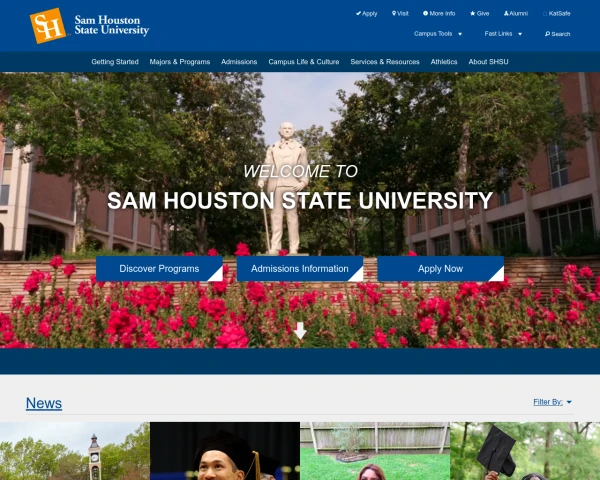
Task: Click the Discover Programs button
Action: (159, 269)
